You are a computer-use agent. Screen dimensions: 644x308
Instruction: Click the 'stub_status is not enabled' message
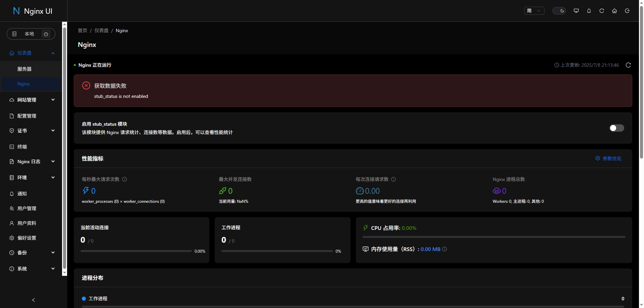[121, 96]
